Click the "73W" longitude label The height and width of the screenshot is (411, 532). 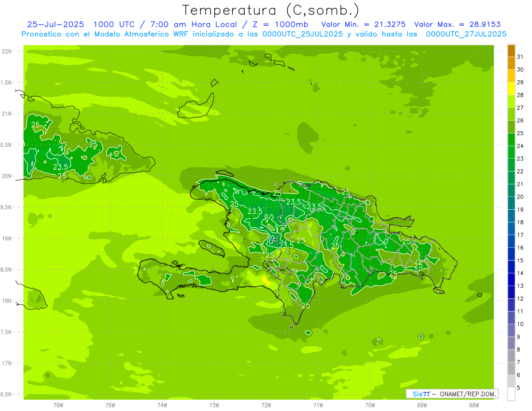click(214, 405)
